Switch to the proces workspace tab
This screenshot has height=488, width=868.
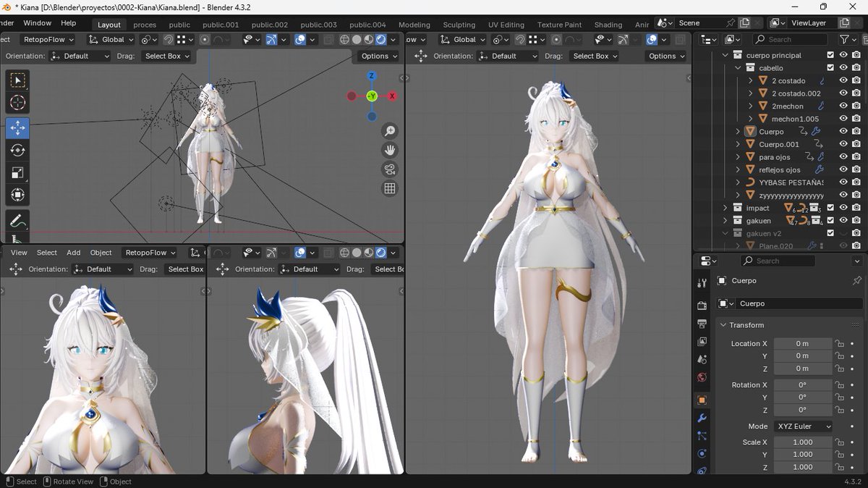pyautogui.click(x=145, y=25)
